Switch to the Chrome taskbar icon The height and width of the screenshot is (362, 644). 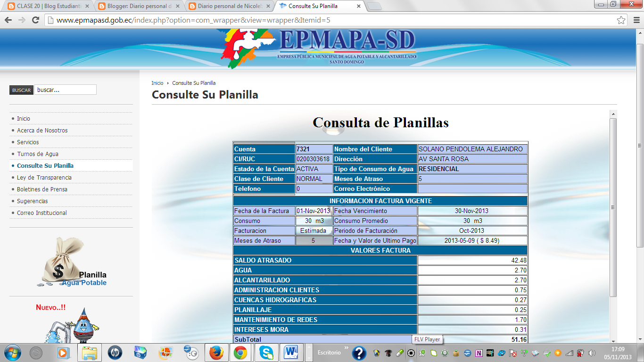coord(240,353)
